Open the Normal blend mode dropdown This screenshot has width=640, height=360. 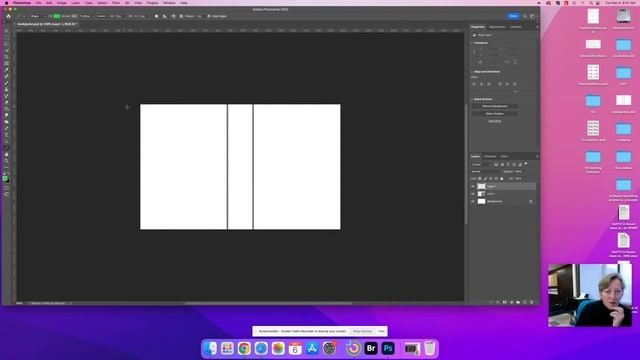pyautogui.click(x=487, y=171)
